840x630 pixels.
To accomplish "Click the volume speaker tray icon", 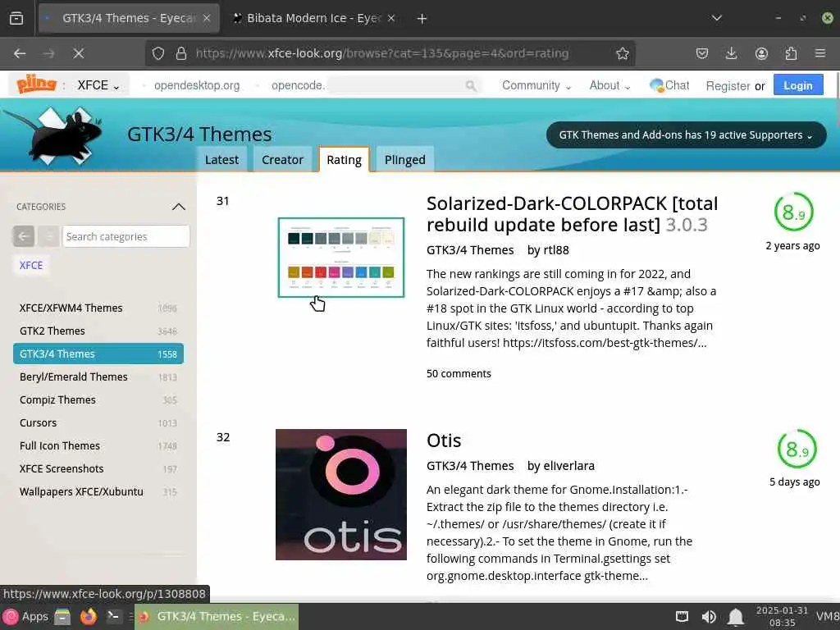I will pyautogui.click(x=709, y=617).
